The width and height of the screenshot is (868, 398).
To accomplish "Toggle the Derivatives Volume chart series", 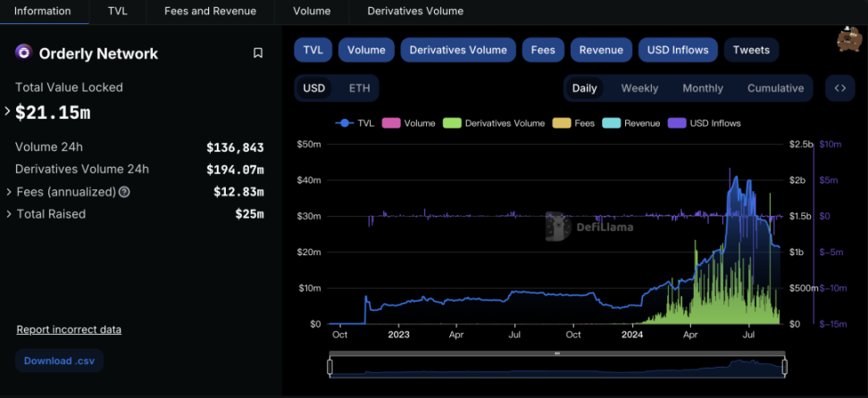I will (458, 50).
